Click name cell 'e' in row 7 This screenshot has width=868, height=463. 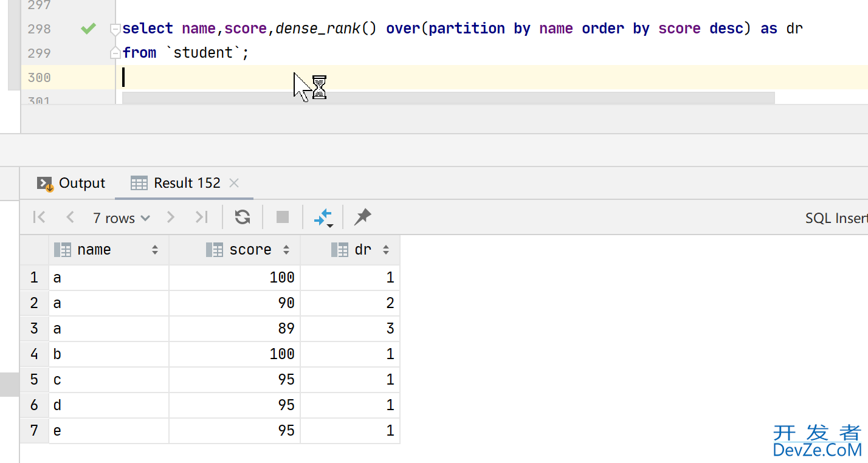(x=109, y=431)
